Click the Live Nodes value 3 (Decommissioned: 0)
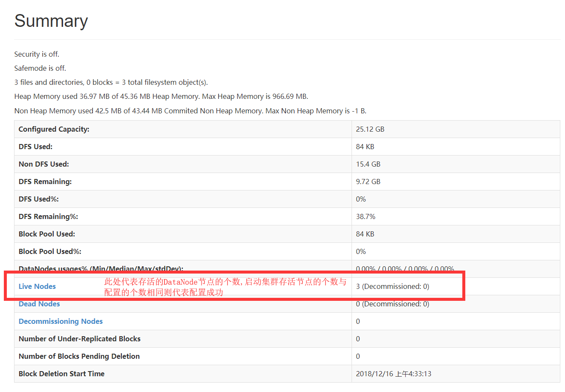This screenshot has width=565, height=392. click(392, 286)
